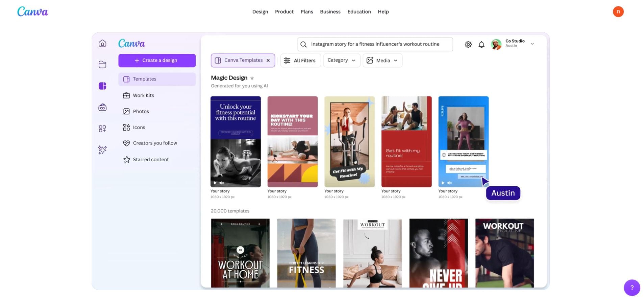
Task: Open the red Get fit with my routine template
Action: [406, 141]
